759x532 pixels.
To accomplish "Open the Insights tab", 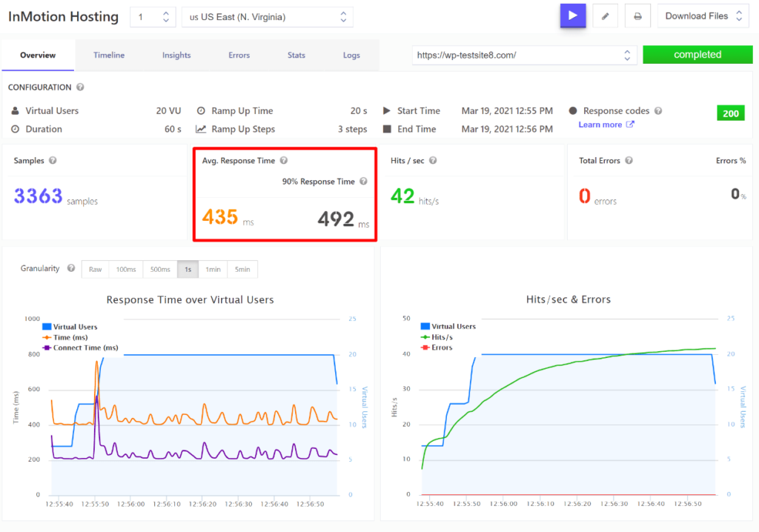I will coord(176,54).
